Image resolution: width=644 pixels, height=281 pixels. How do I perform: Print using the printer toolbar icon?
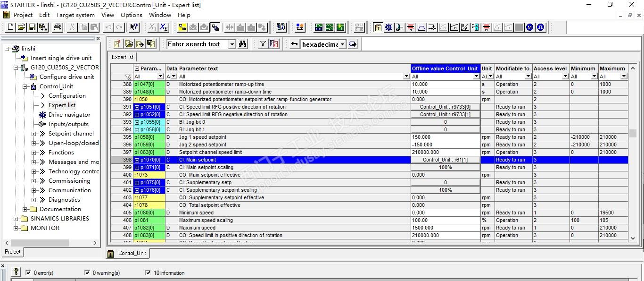coord(58,27)
